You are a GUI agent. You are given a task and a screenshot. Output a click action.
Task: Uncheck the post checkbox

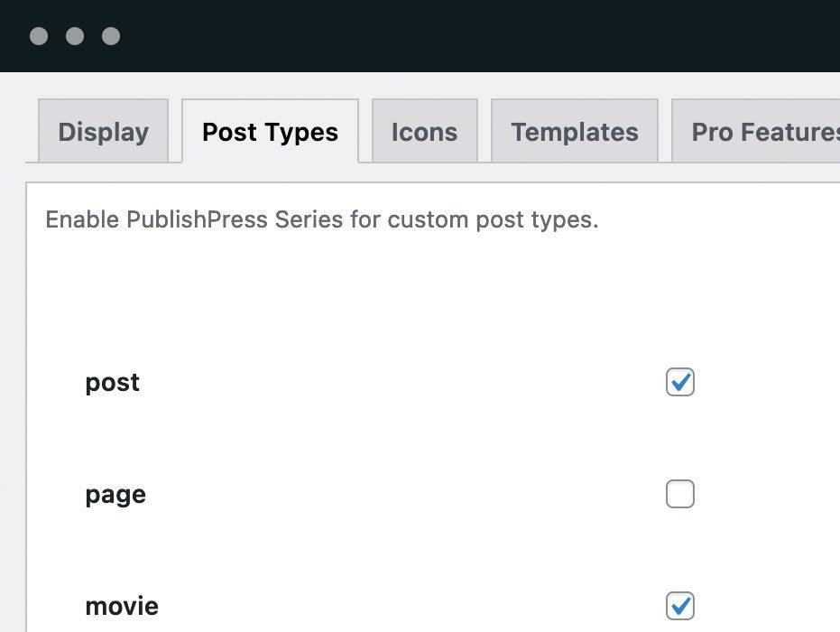679,382
